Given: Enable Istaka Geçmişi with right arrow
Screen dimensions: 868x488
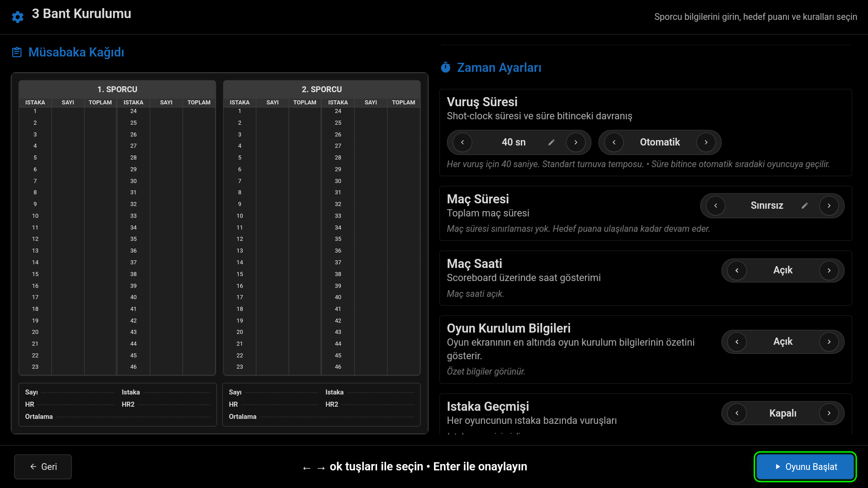Looking at the screenshot, I should point(829,413).
